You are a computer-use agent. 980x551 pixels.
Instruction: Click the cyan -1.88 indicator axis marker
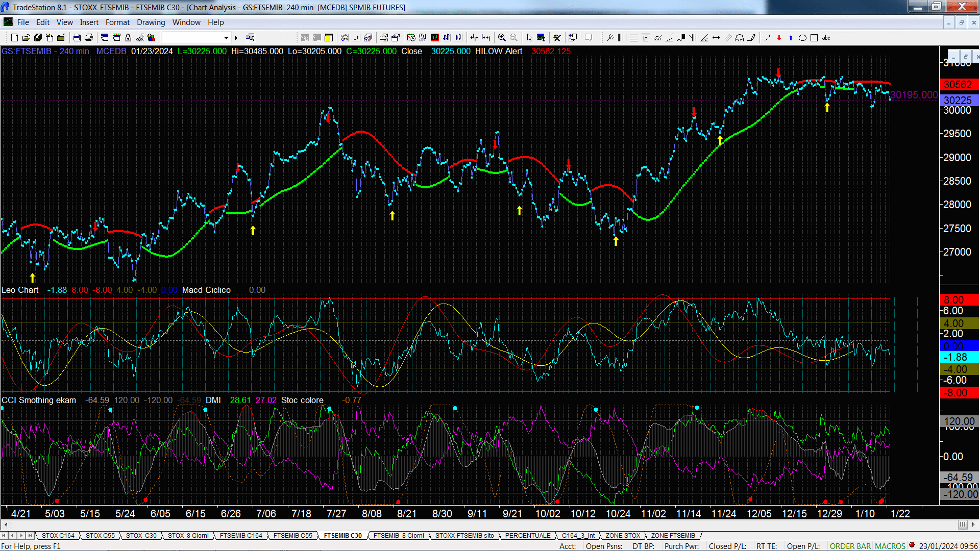tap(958, 358)
